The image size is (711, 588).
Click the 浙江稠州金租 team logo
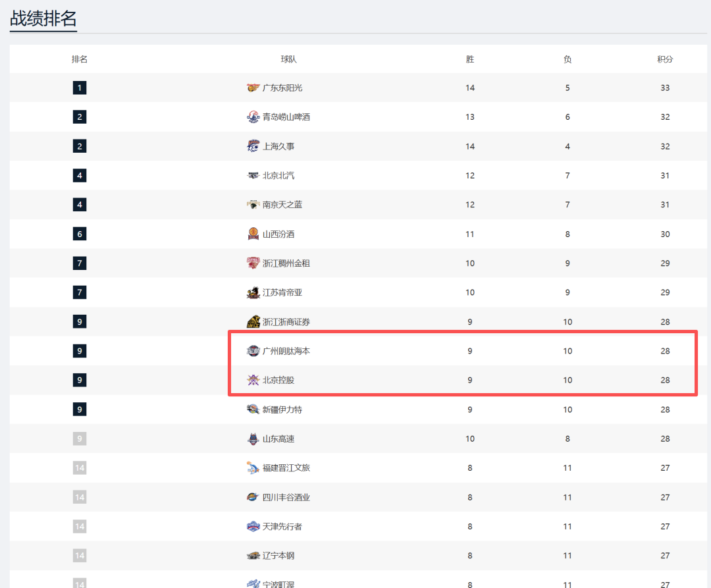tap(253, 263)
